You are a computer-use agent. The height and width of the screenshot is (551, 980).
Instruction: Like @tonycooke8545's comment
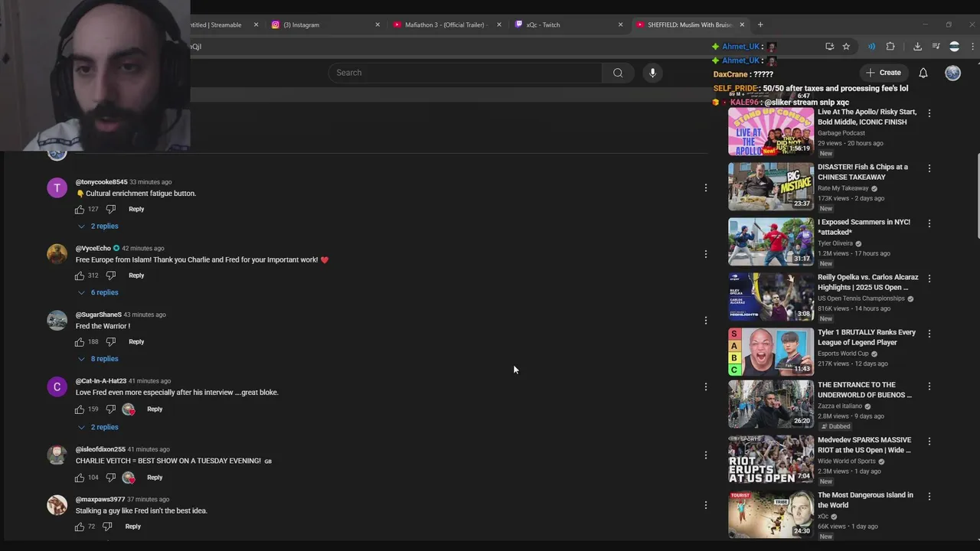coord(80,209)
